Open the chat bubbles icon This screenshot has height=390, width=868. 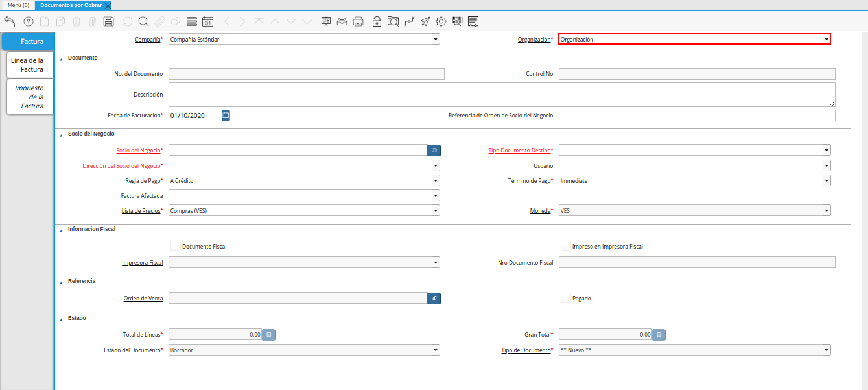pos(175,21)
